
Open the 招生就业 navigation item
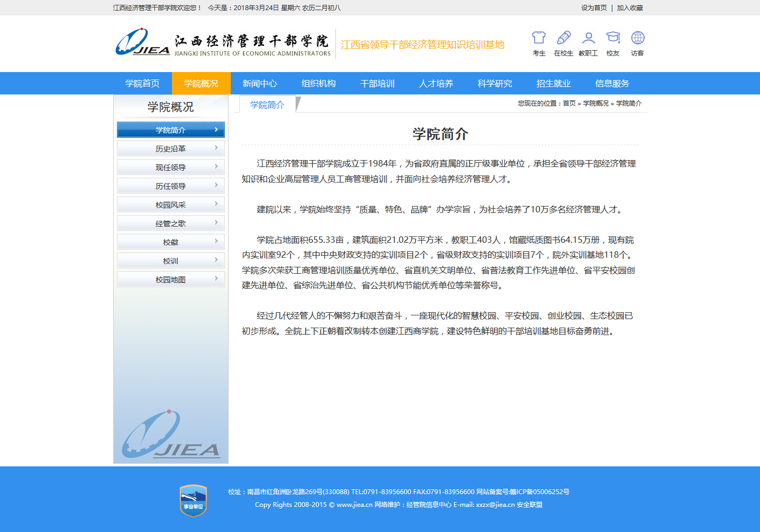[554, 83]
